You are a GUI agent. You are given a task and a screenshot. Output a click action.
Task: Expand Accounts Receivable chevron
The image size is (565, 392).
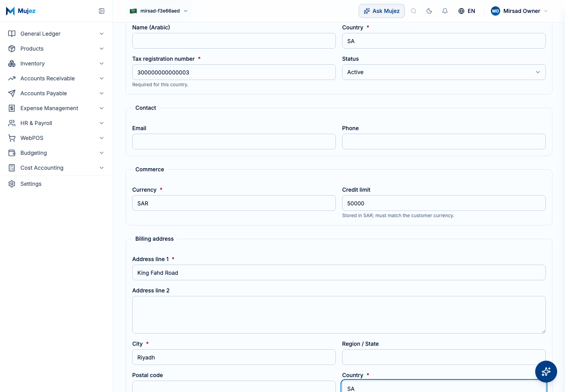(x=102, y=78)
